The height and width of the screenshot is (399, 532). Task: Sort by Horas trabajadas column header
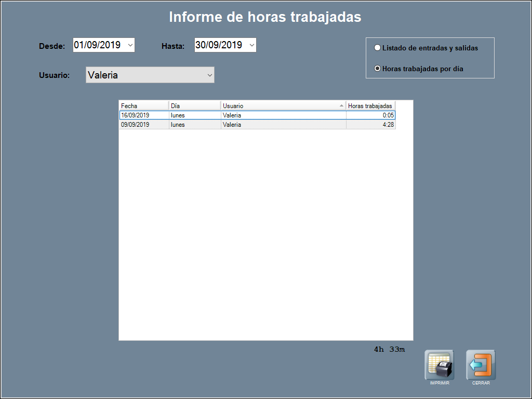[x=370, y=105]
